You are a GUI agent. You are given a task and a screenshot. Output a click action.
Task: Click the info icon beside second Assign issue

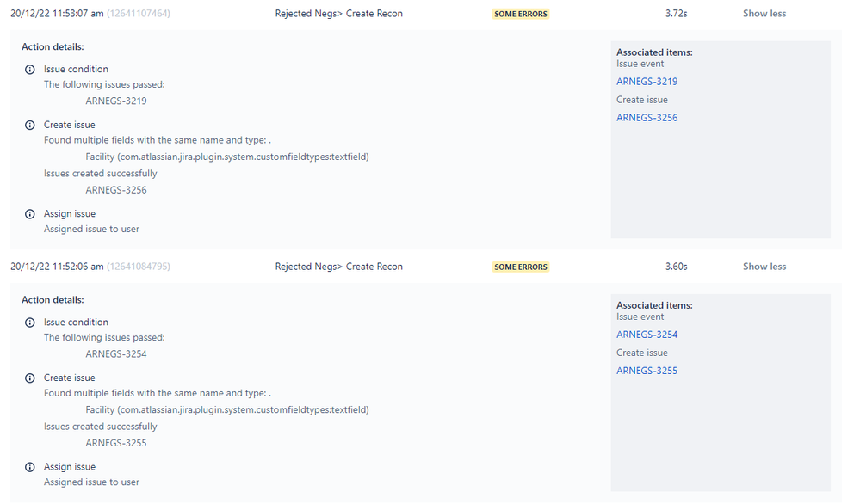click(x=29, y=466)
